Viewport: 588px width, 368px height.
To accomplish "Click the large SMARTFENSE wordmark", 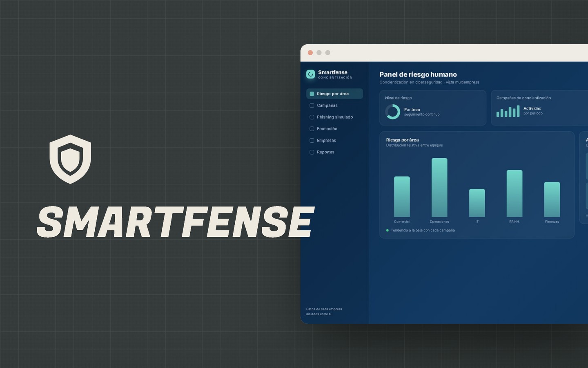I will (x=176, y=222).
